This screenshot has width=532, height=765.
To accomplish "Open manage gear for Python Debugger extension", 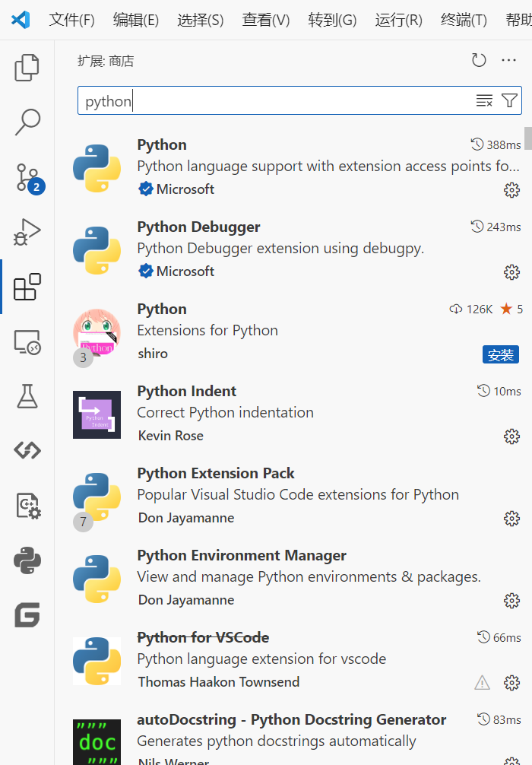I will click(512, 272).
